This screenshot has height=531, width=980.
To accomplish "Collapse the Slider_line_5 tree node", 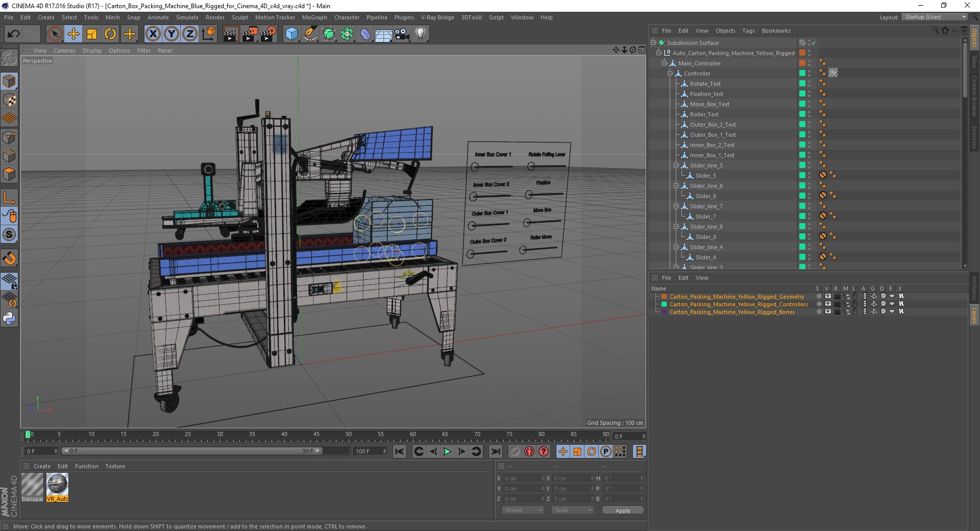I will (x=676, y=165).
